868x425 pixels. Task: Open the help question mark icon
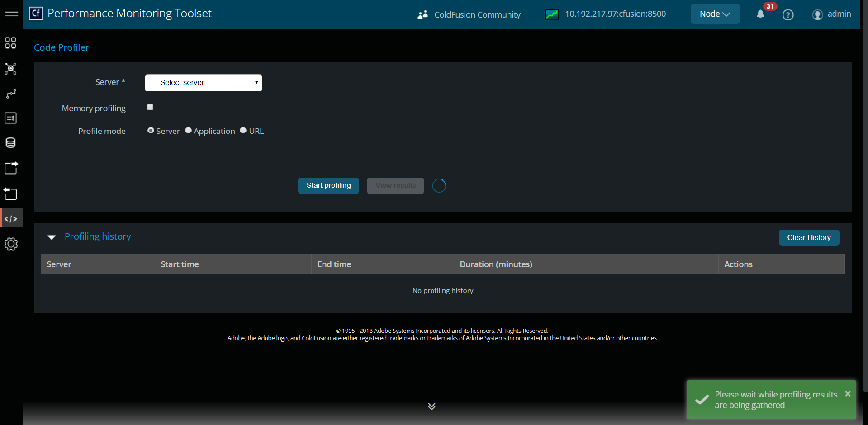click(788, 15)
